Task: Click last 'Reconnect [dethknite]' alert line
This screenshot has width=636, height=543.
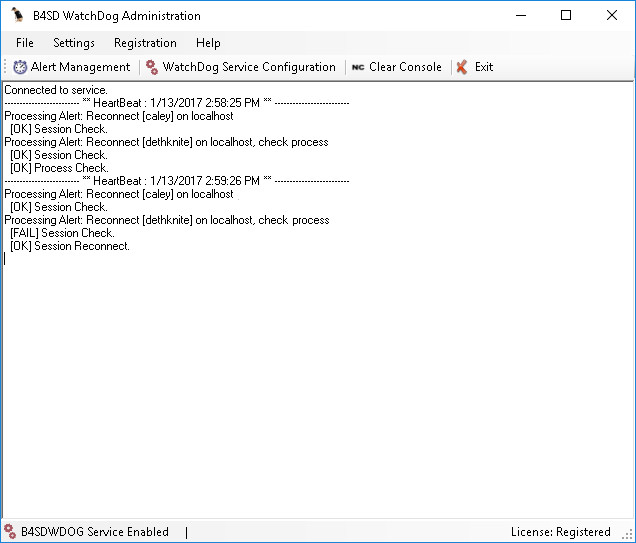Action: pyautogui.click(x=167, y=220)
